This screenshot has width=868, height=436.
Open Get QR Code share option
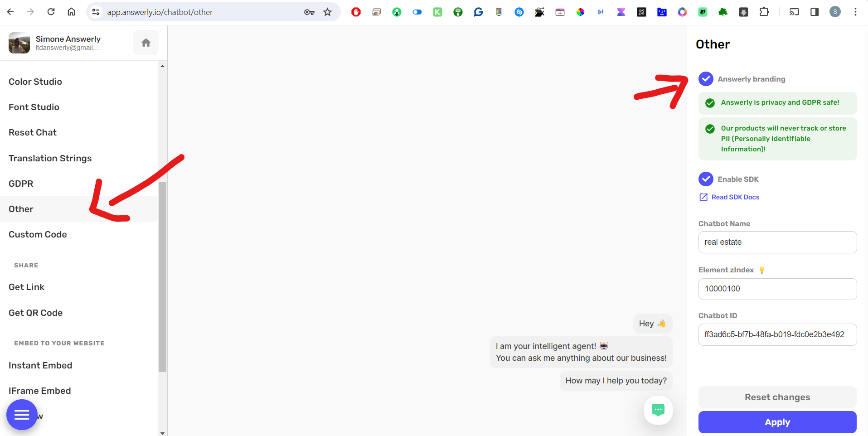point(35,313)
